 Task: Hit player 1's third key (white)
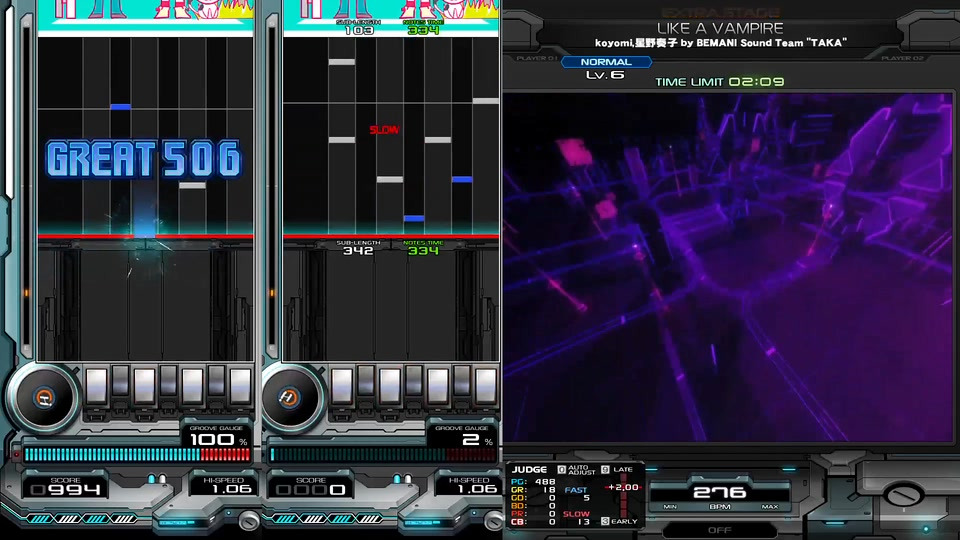[x=144, y=386]
